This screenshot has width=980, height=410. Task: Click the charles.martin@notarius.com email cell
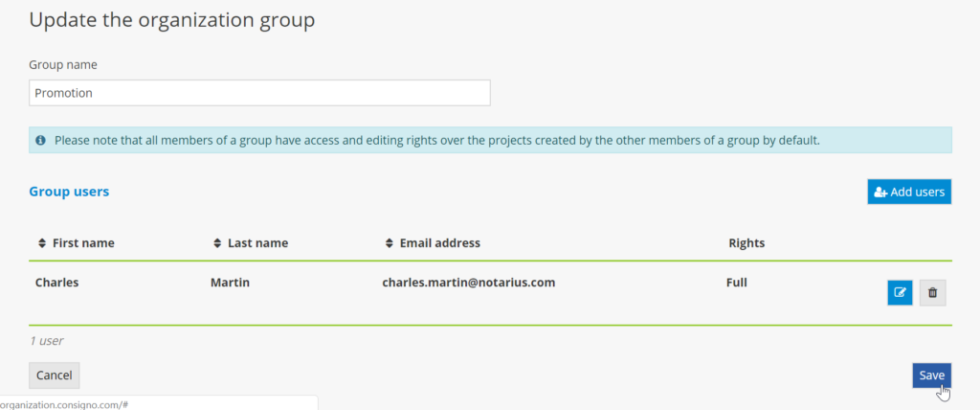point(468,283)
